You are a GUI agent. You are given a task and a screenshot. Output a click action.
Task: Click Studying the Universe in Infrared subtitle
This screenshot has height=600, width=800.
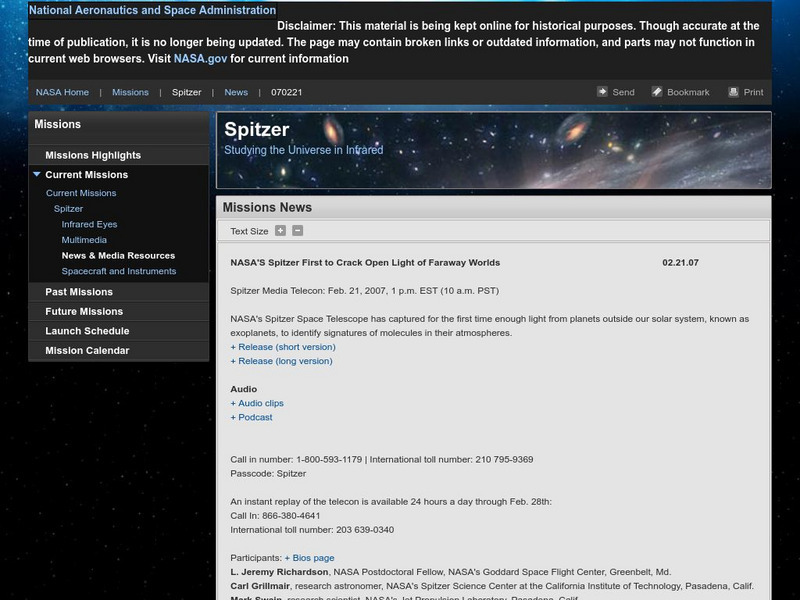pos(304,150)
